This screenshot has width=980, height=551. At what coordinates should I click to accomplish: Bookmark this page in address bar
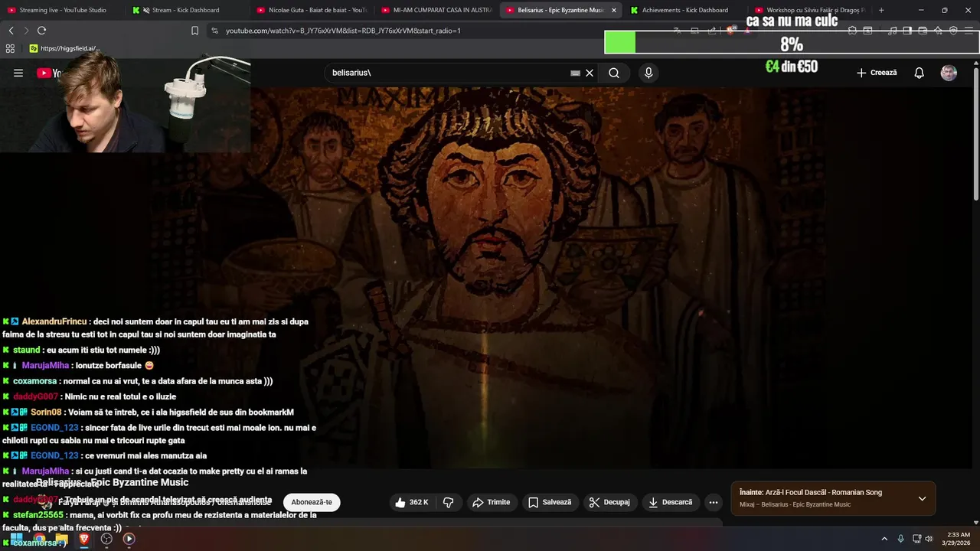coord(194,31)
